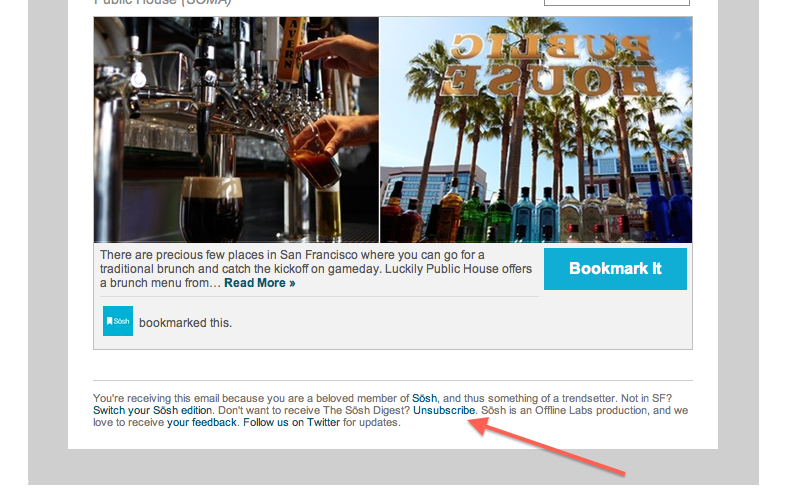Click the Unsubscribe link
This screenshot has height=502, width=788.
pyautogui.click(x=444, y=411)
